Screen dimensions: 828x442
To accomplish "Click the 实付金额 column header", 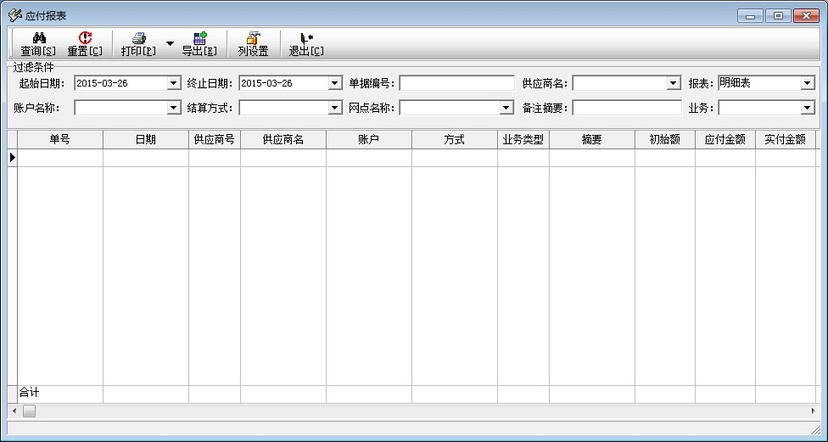I will 785,140.
